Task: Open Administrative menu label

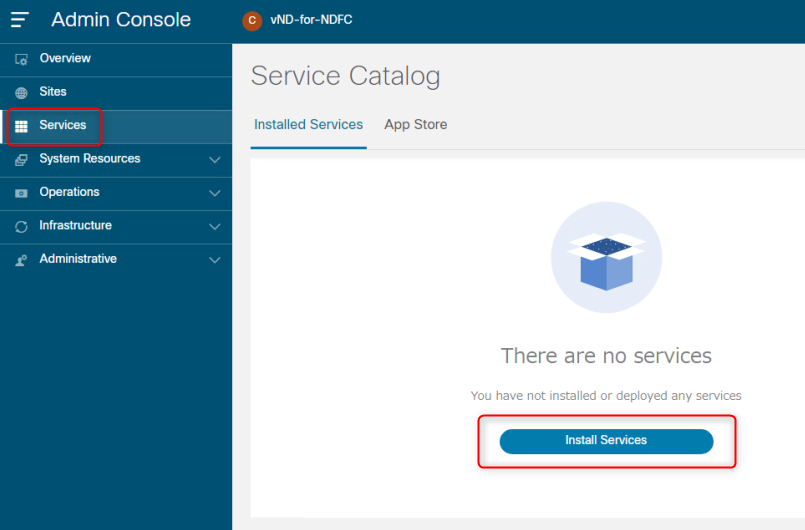Action: point(78,258)
